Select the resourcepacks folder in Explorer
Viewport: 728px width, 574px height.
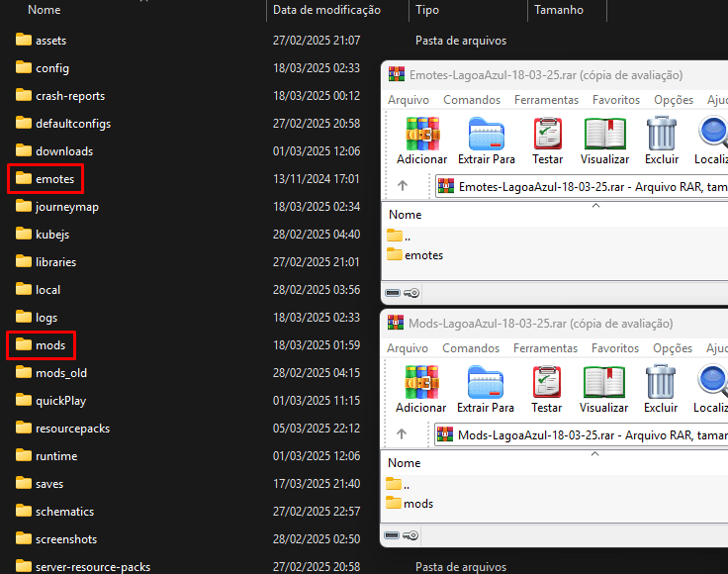(x=72, y=429)
